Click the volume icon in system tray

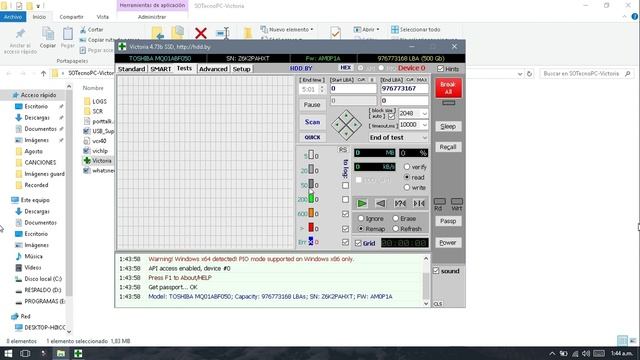coord(586,353)
